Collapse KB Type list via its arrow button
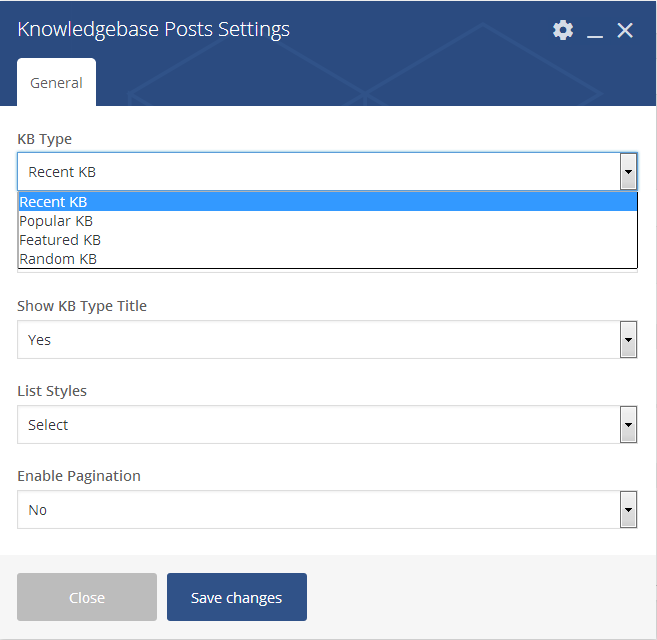The image size is (657, 640). [x=628, y=172]
